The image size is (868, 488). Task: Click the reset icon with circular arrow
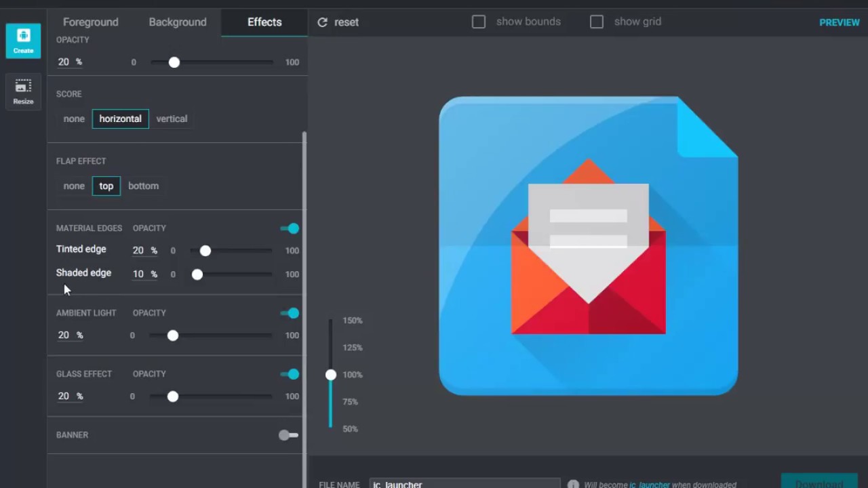tap(322, 22)
